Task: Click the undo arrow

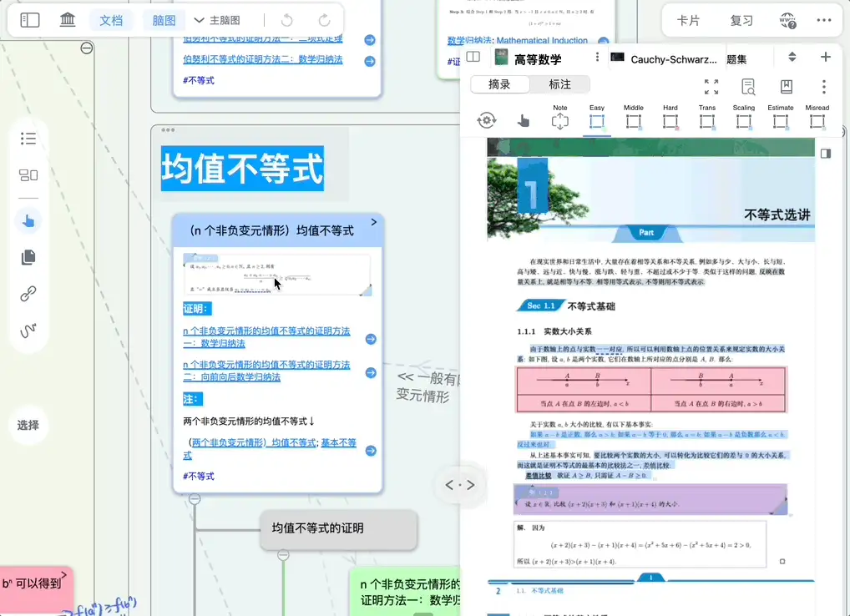Action: pyautogui.click(x=286, y=21)
